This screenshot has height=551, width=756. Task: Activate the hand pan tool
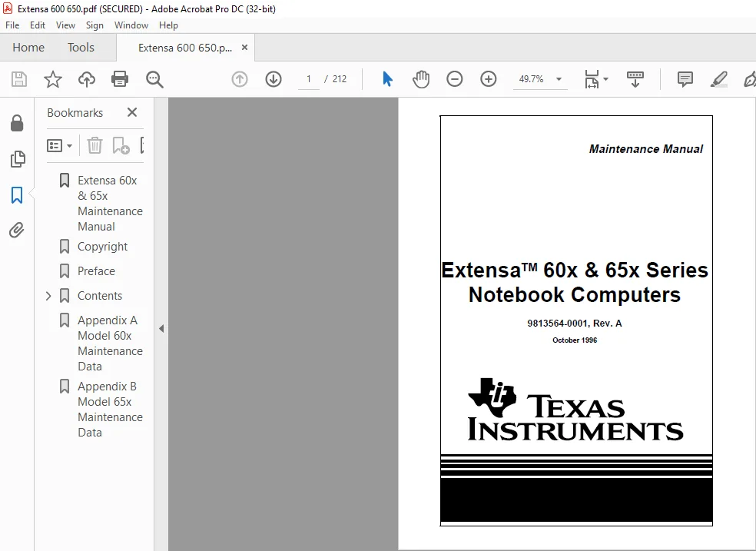[x=421, y=79]
